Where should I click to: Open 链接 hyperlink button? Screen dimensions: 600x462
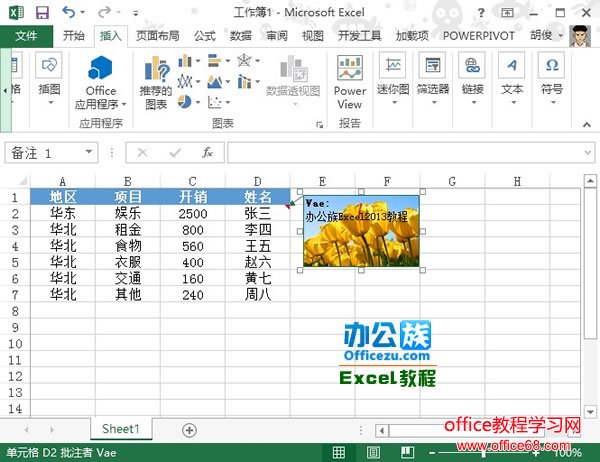click(x=473, y=79)
